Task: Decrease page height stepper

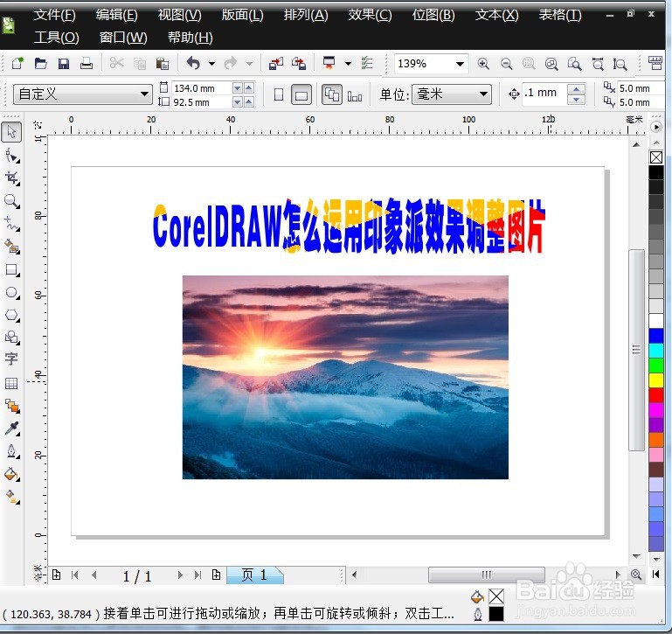Action: [x=237, y=102]
